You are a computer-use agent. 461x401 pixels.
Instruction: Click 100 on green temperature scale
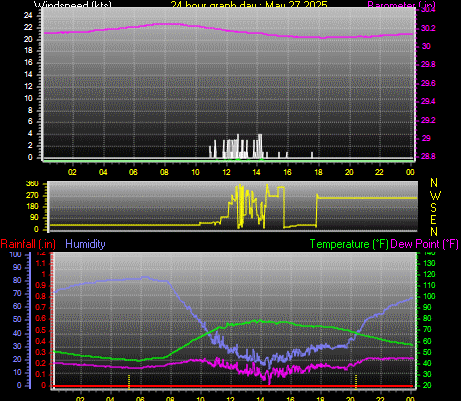pyautogui.click(x=429, y=296)
